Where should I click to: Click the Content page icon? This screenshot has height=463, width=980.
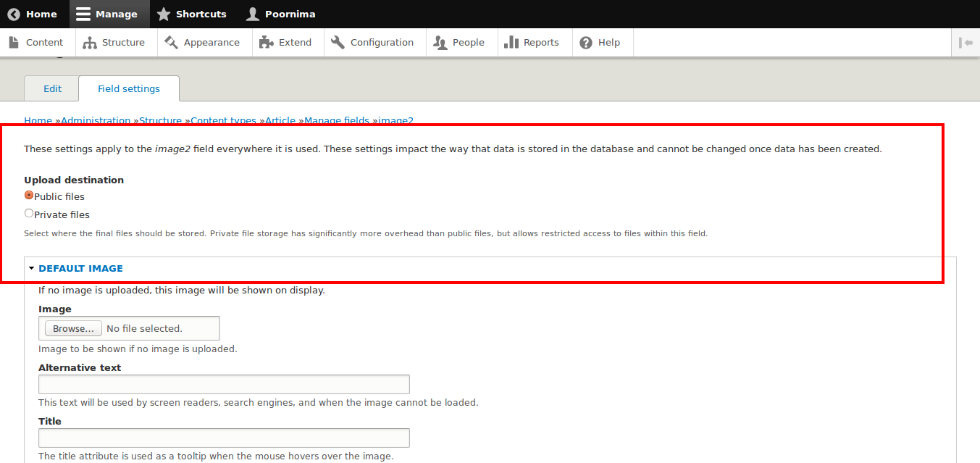(14, 42)
